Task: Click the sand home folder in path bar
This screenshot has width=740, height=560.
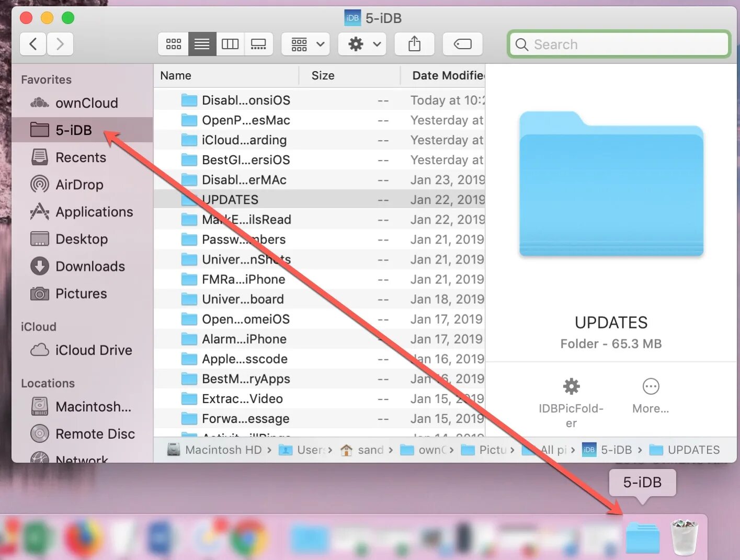Action: pos(362,450)
